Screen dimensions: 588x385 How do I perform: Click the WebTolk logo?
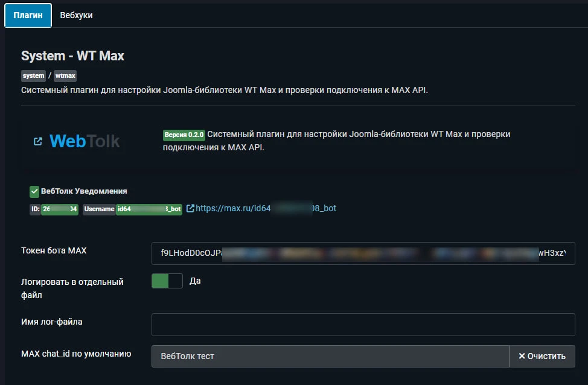pos(85,141)
